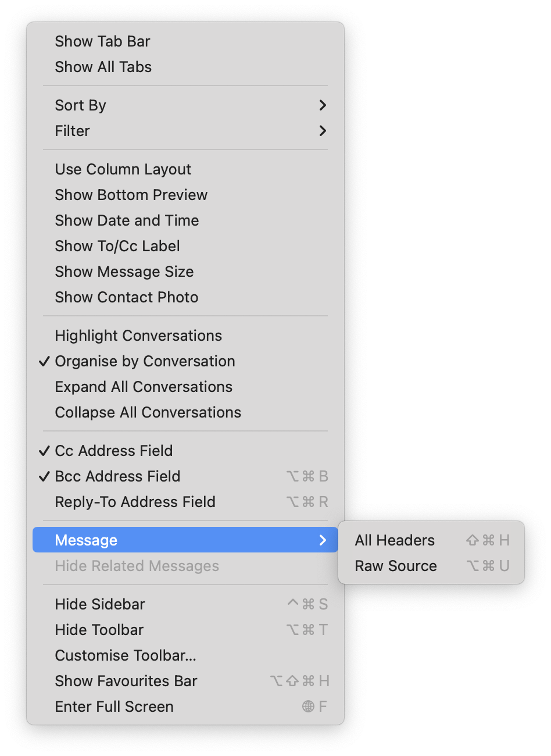Disable the Bcc Address Field option
551x756 pixels.
click(117, 476)
